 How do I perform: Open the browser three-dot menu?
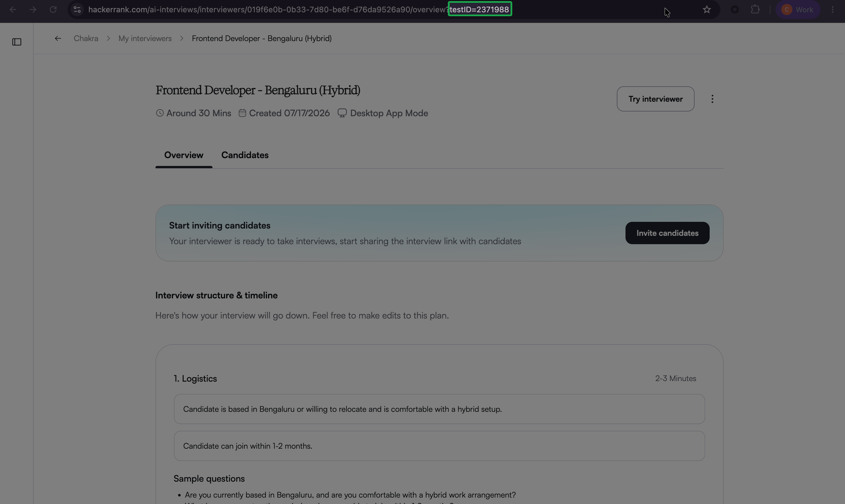point(832,9)
